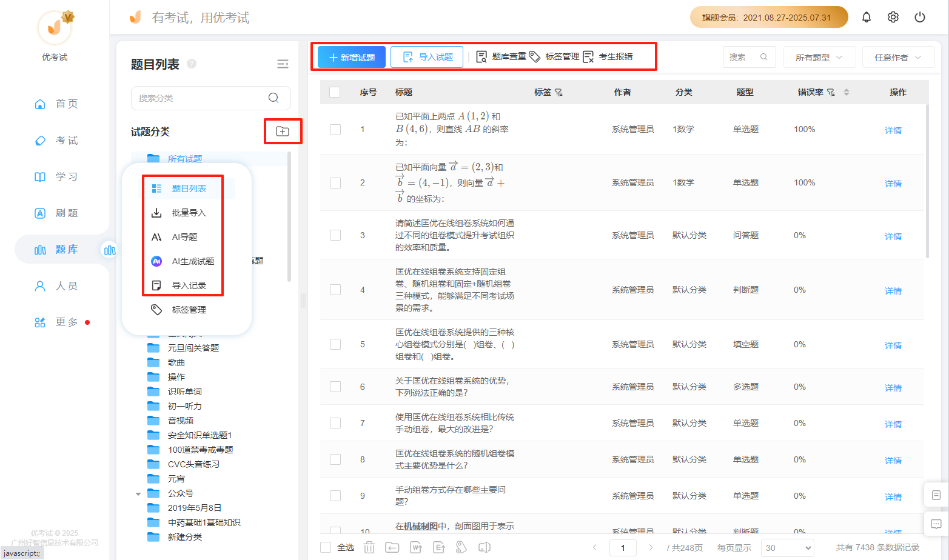Click the power logout icon
The height and width of the screenshot is (560, 949).
(920, 17)
